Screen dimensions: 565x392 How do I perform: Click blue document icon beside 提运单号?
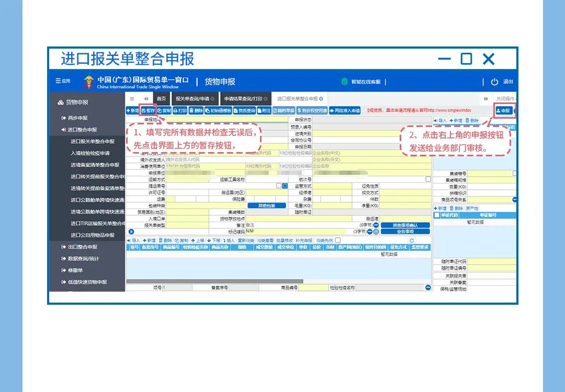pos(285,186)
